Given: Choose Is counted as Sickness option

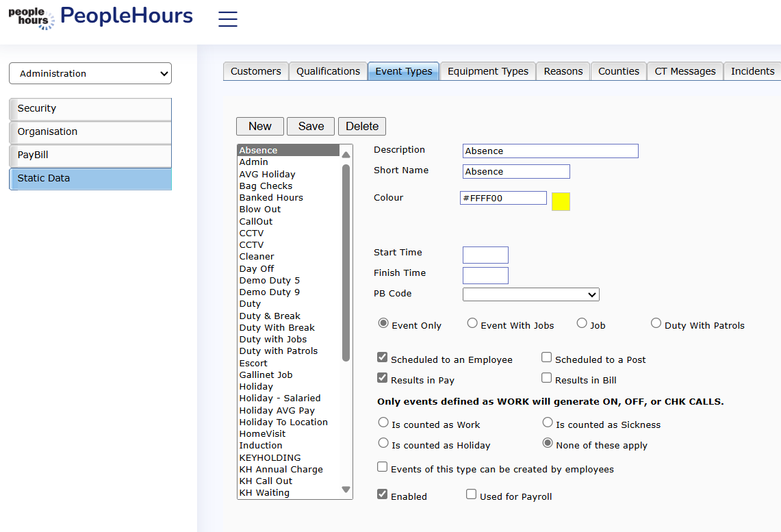Looking at the screenshot, I should (x=548, y=422).
